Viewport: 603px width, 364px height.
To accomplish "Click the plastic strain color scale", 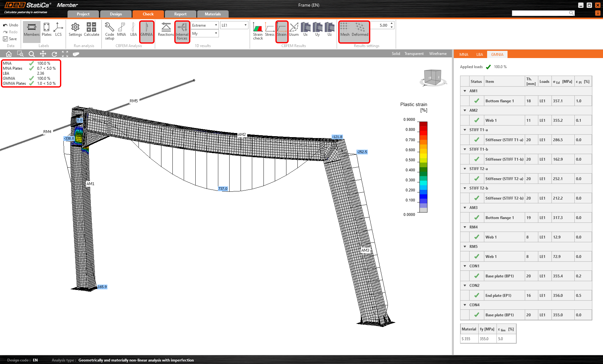I will point(423,167).
